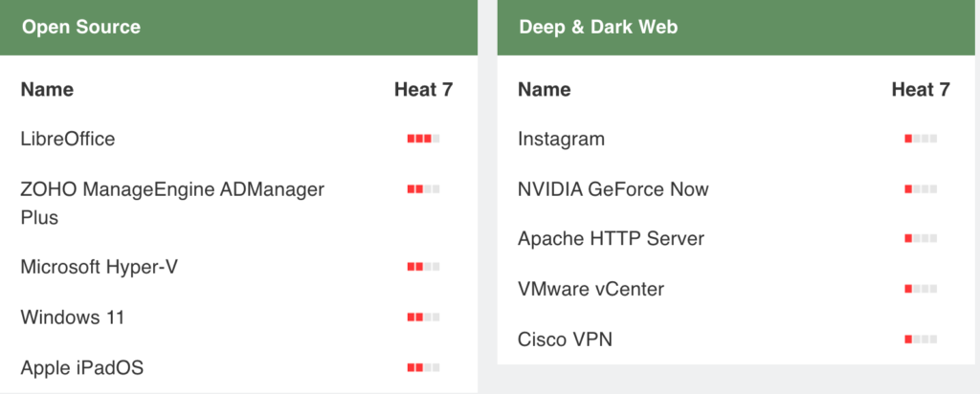Click the Windows 11 heat indicator bars
Image resolution: width=980 pixels, height=394 pixels.
point(423,317)
